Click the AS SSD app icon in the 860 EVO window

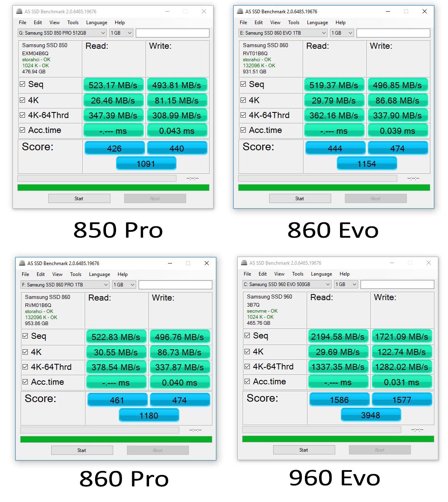240,11
